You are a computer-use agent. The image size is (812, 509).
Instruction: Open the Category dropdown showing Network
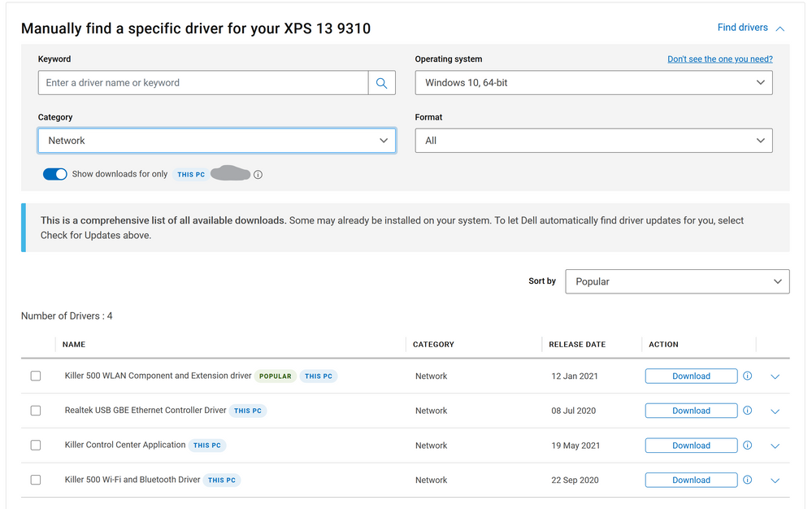click(216, 141)
